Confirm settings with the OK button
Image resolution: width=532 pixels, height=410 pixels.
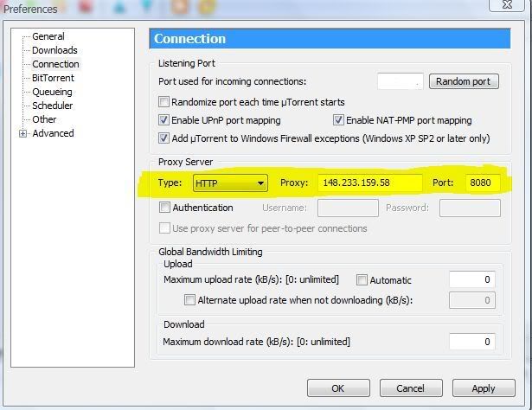pos(338,388)
